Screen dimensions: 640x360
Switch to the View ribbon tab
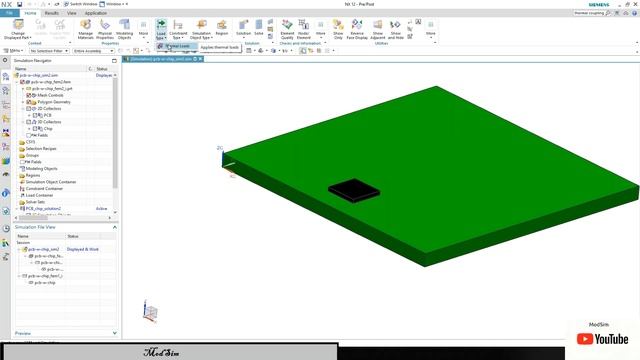coord(71,13)
